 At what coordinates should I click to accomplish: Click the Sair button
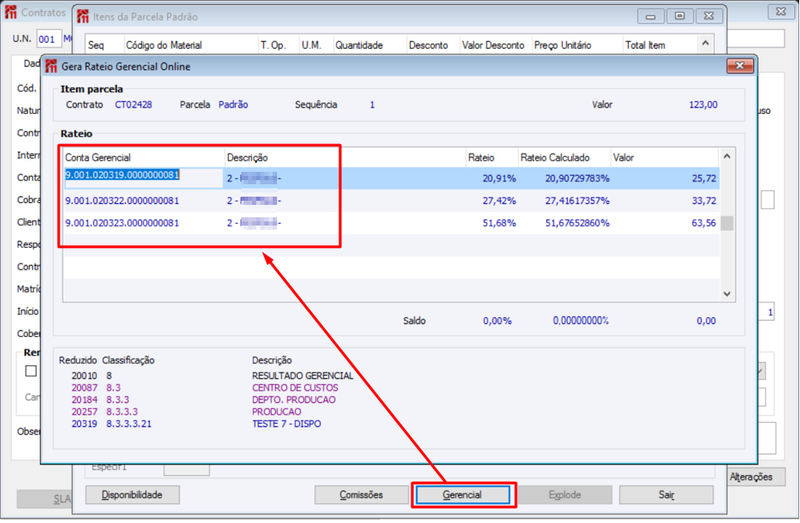click(666, 494)
